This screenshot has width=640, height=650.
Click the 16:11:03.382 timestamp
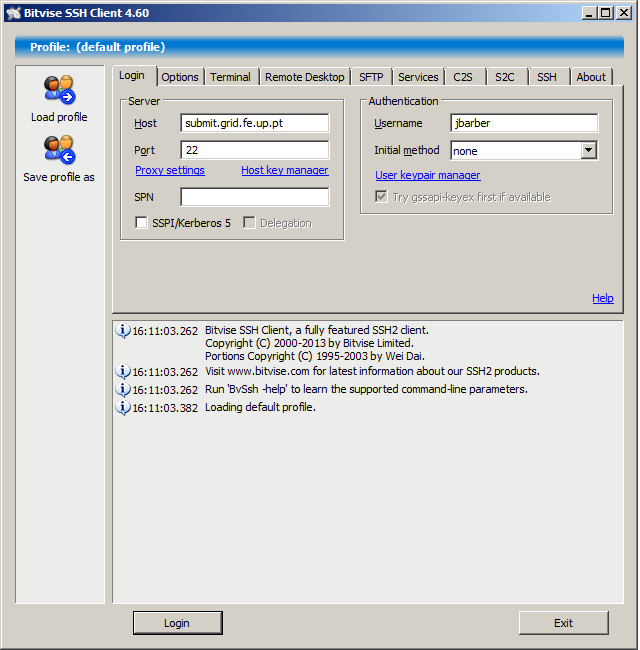165,408
